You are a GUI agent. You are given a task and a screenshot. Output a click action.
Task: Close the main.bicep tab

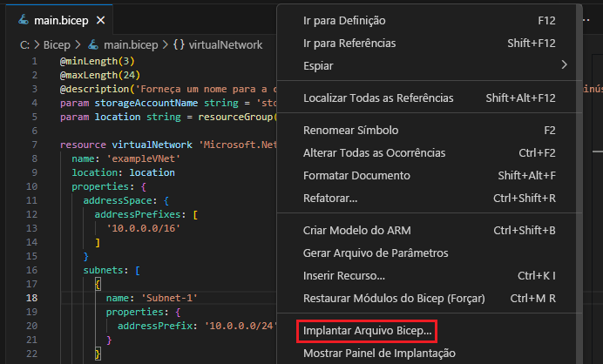coord(101,20)
